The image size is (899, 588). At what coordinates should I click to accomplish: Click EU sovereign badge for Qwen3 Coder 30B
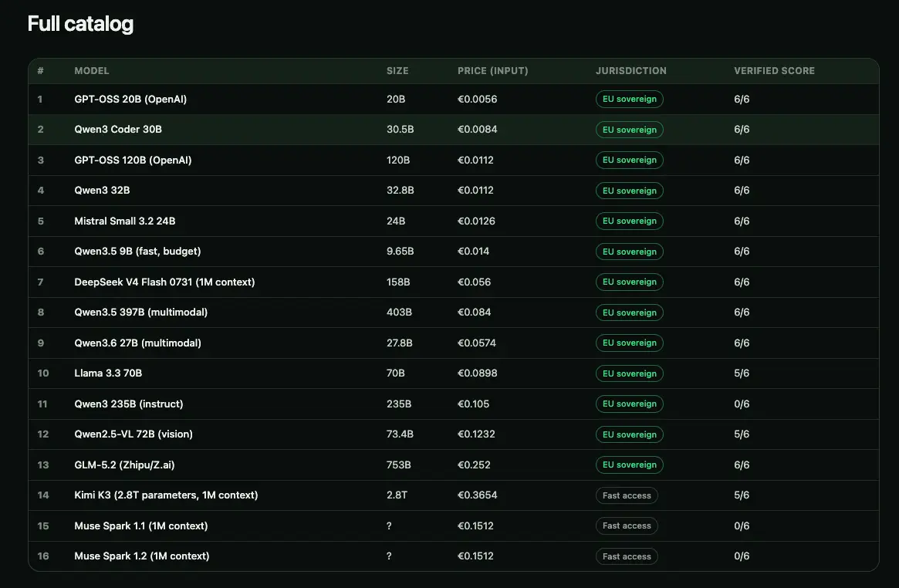click(x=629, y=130)
